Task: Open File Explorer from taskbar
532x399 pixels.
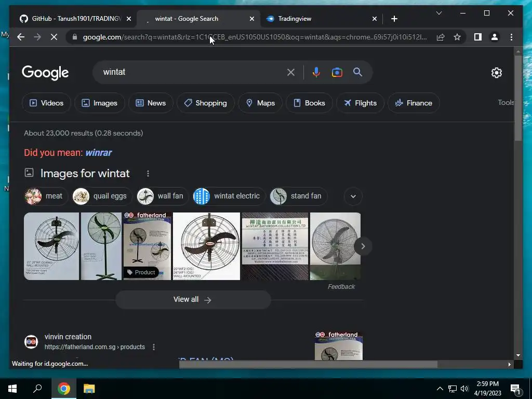Action: (89, 389)
